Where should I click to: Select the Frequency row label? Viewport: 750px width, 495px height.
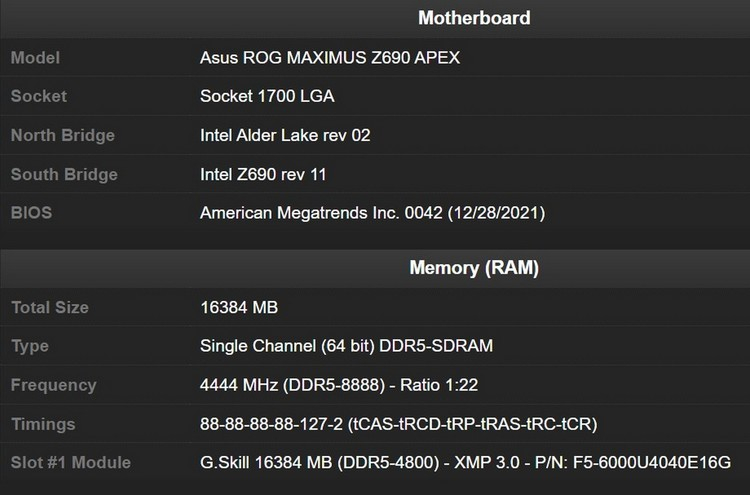click(x=53, y=385)
